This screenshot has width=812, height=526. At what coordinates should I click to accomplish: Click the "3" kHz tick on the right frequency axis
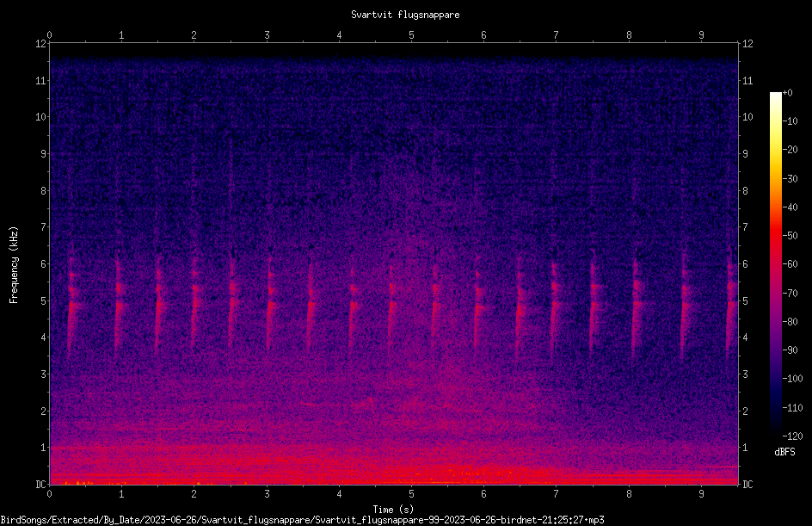tap(745, 374)
